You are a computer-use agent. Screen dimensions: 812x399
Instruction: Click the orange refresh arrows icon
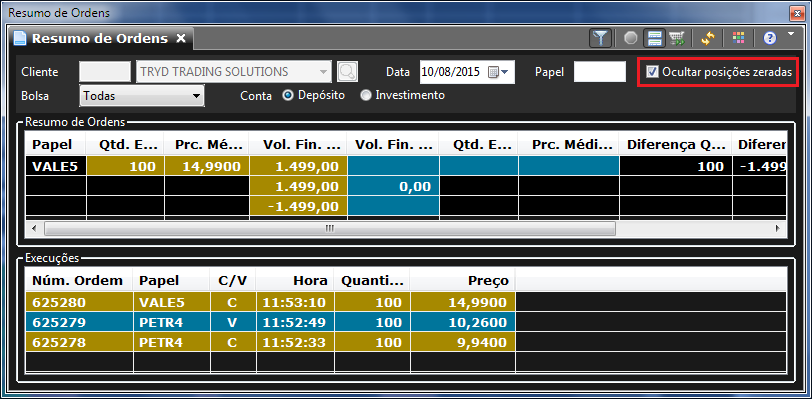point(707,38)
